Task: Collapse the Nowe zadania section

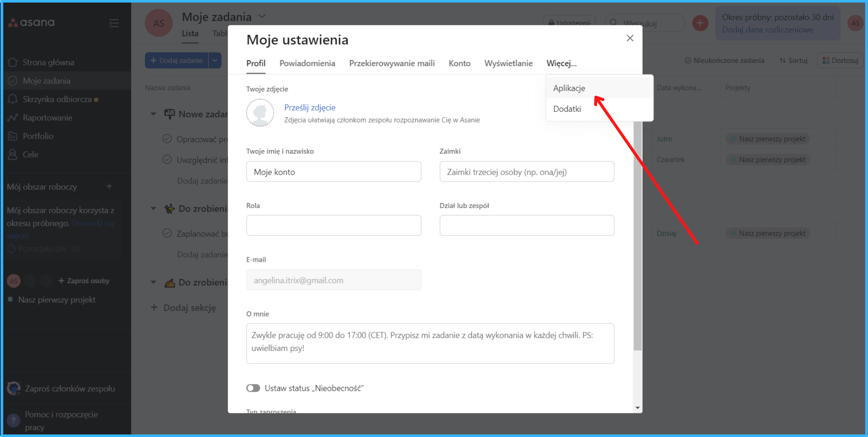Action: 153,114
